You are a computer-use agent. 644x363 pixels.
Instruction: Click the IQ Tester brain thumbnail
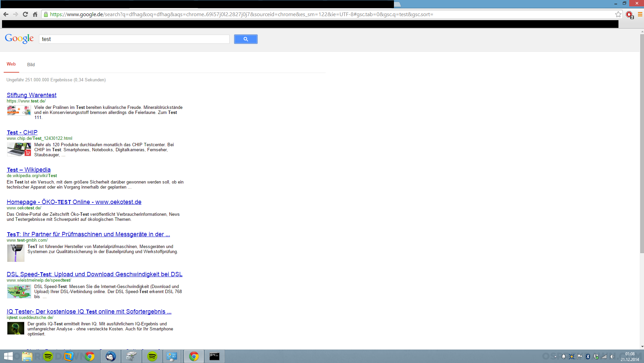16,328
